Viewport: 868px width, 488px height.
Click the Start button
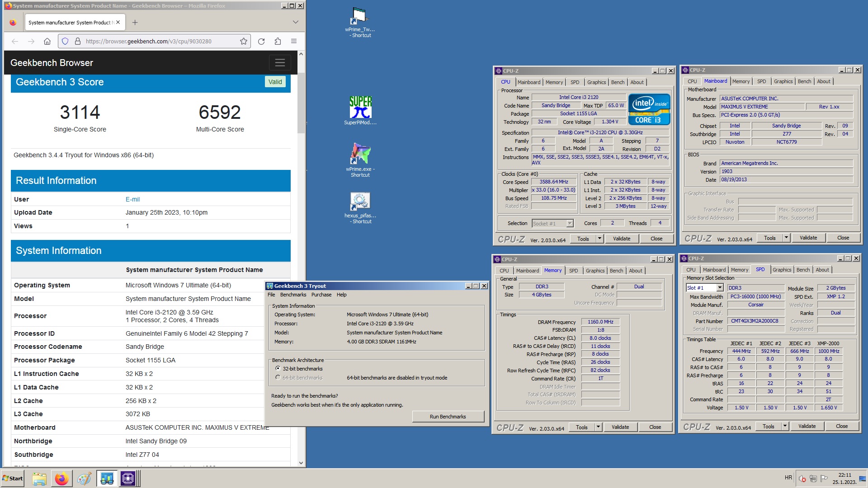click(13, 479)
